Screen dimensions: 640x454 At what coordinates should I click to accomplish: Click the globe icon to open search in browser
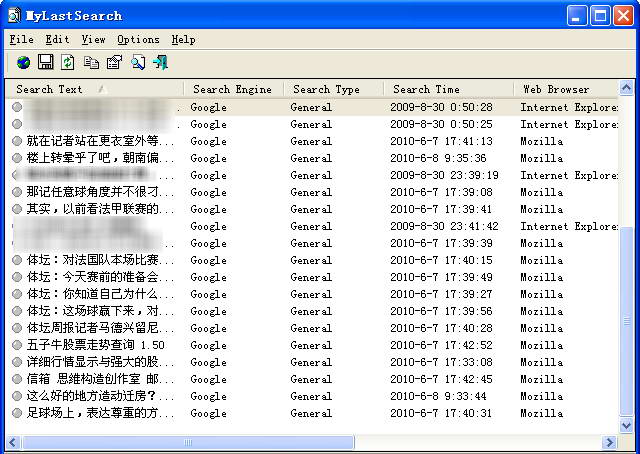pos(23,62)
